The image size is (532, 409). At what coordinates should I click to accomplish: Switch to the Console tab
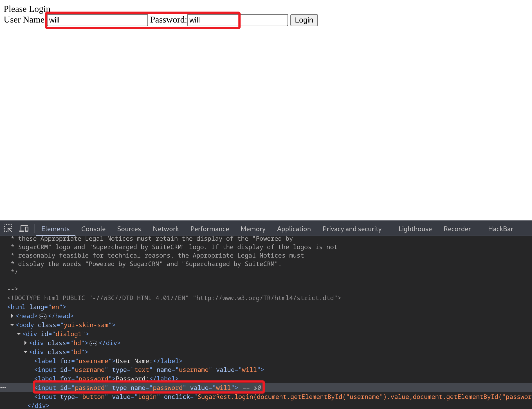click(93, 229)
